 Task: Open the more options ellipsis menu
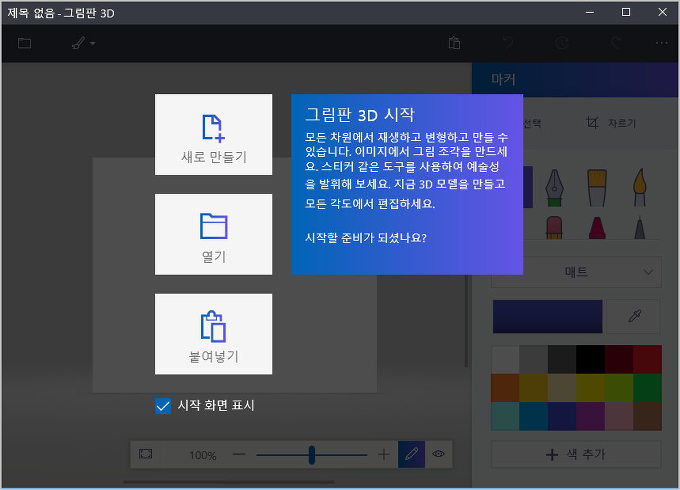[x=662, y=44]
